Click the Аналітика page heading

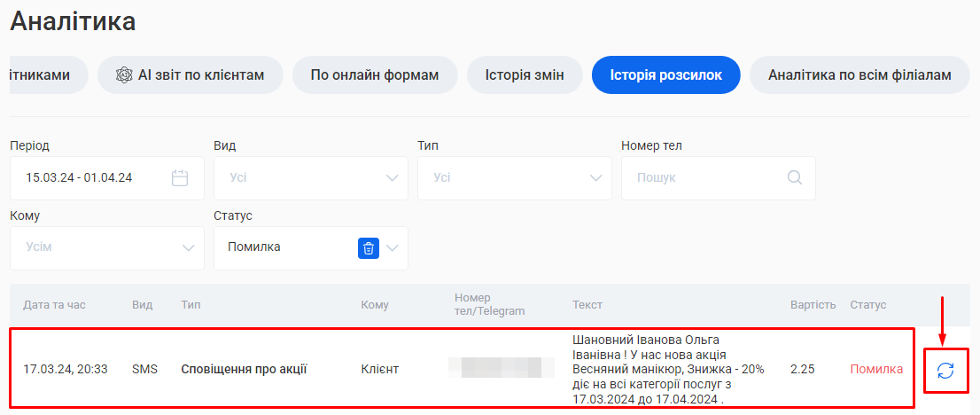tap(74, 21)
